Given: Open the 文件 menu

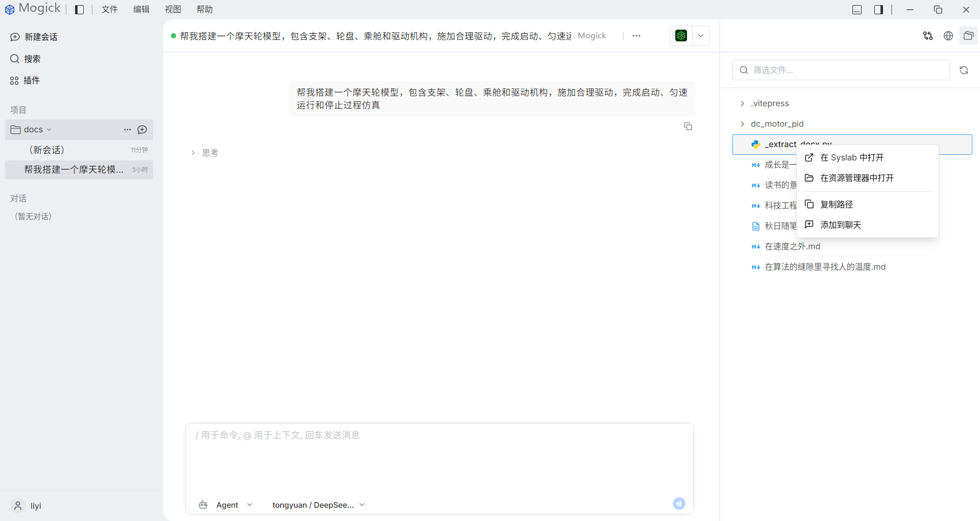Looking at the screenshot, I should click(x=110, y=10).
